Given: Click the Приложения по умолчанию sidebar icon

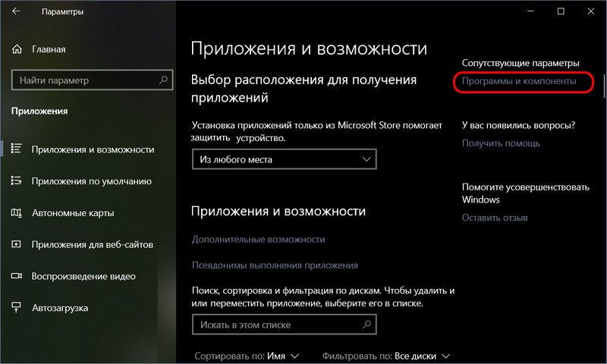Looking at the screenshot, I should (16, 180).
